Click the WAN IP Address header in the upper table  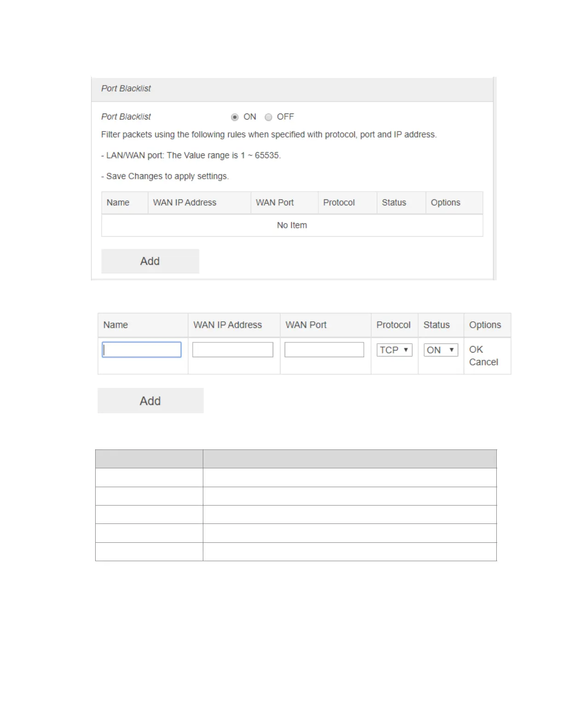tap(184, 203)
